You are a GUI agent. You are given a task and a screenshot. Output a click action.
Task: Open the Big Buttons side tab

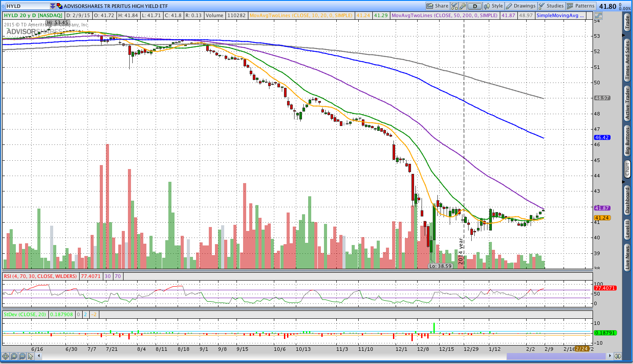(x=627, y=141)
